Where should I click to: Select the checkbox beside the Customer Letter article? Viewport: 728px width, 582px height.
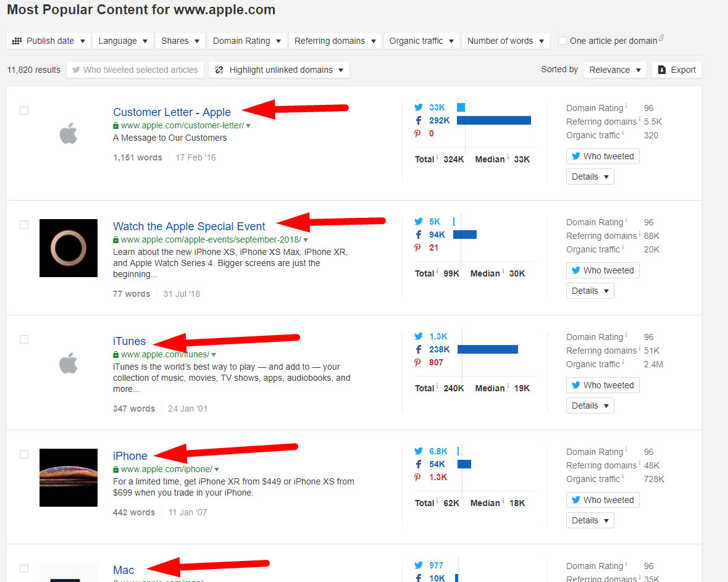[x=23, y=110]
